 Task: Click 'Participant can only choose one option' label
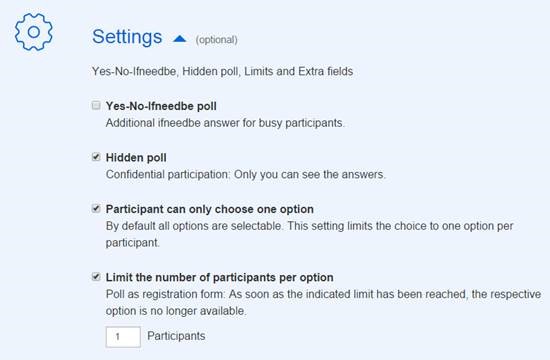[x=210, y=209]
